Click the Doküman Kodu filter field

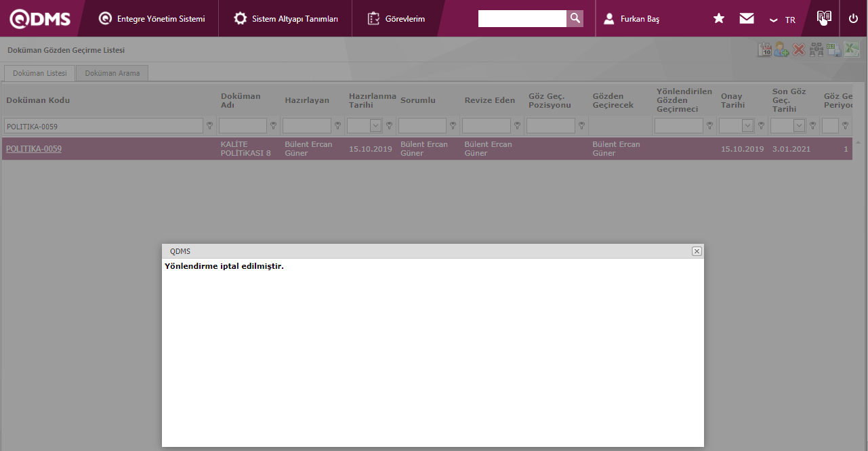(x=104, y=126)
